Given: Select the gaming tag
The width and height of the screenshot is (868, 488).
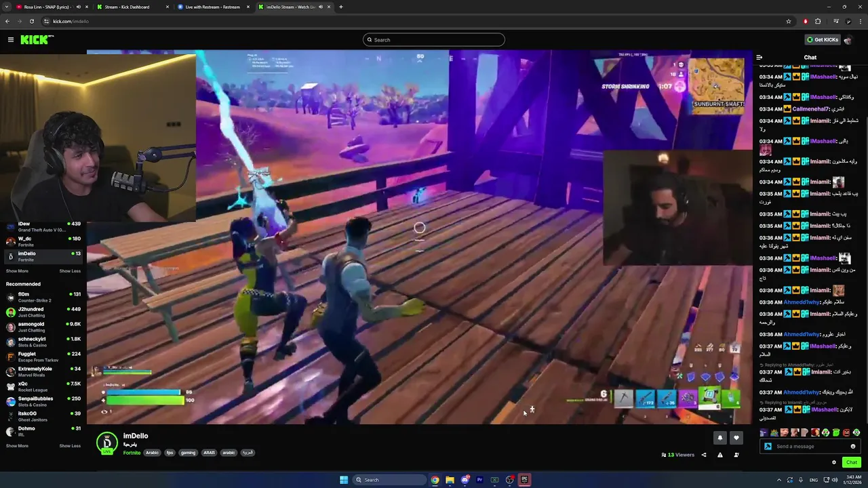Looking at the screenshot, I should [188, 453].
